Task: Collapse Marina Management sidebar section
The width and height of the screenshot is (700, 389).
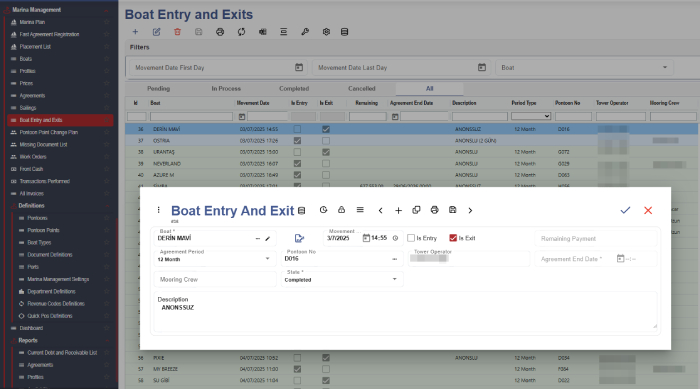Action: (107, 10)
